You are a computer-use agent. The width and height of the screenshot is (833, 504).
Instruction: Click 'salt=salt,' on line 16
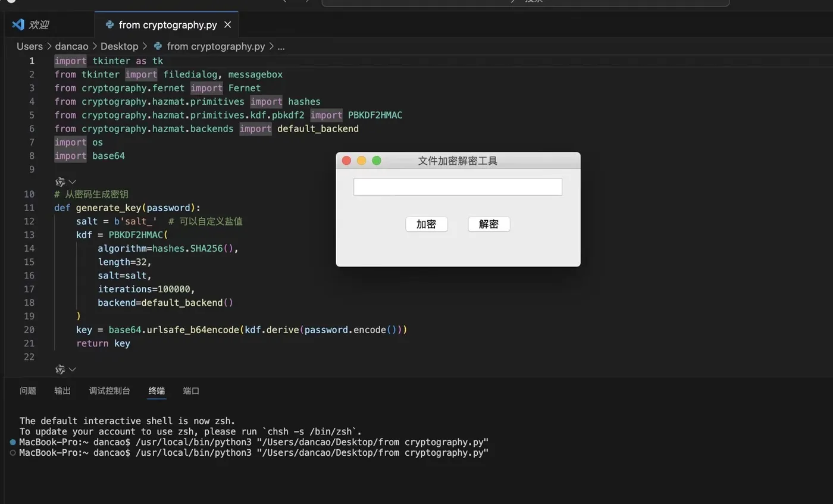click(x=125, y=276)
